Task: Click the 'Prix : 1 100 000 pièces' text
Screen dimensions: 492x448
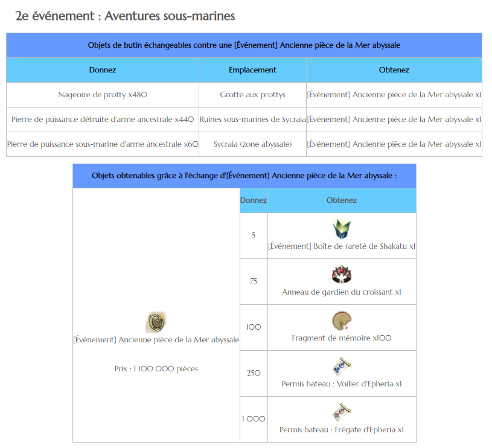Action: pyautogui.click(x=156, y=369)
